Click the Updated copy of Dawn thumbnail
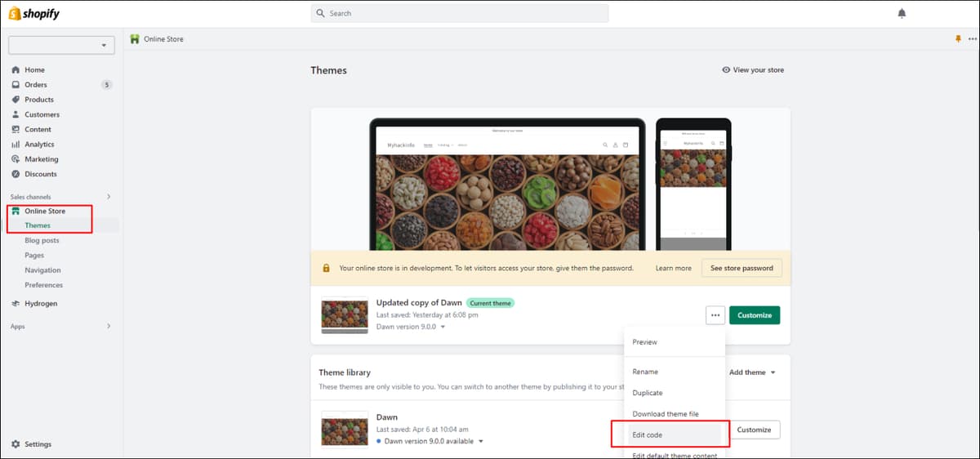 pos(345,315)
